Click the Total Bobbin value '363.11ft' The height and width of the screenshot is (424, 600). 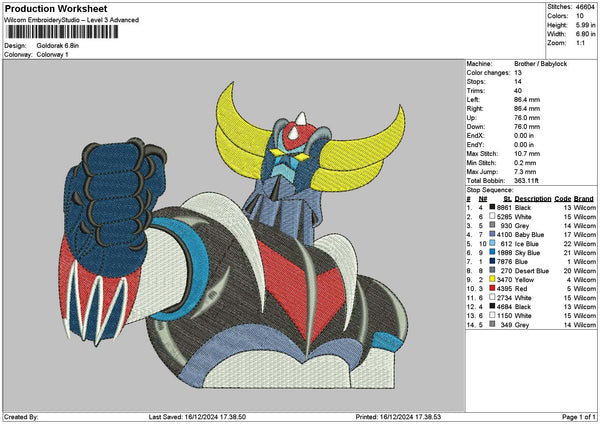(529, 181)
